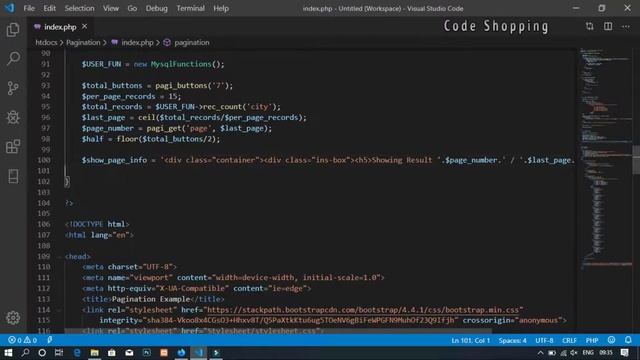Click the muted volume tray icon
Screen dimensions: 640x360
tap(573, 353)
